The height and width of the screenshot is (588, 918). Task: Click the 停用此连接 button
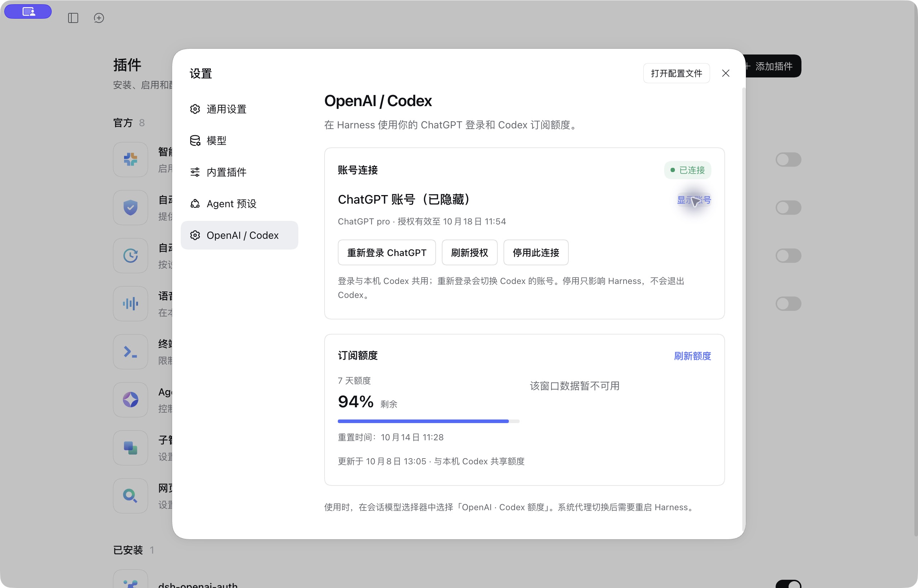coord(536,253)
